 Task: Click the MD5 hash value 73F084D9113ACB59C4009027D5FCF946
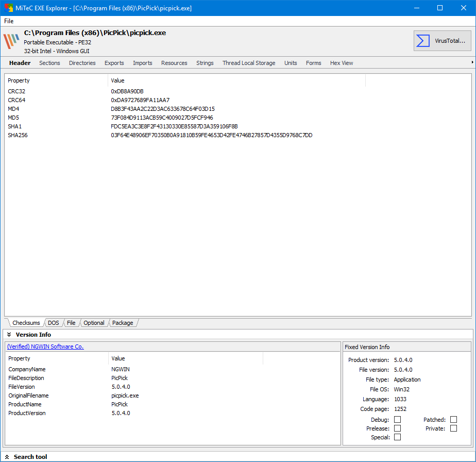pos(162,118)
